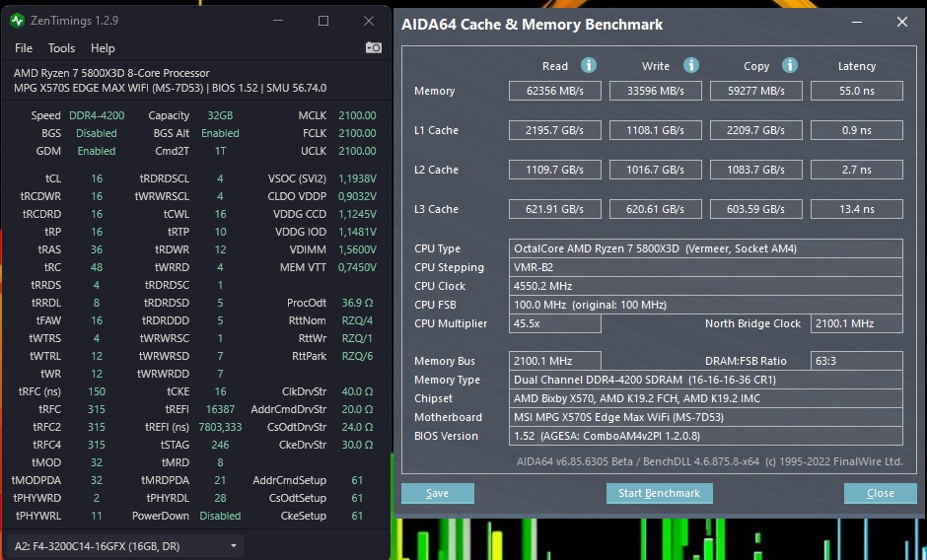The height and width of the screenshot is (560, 927).
Task: Click the tREFI 16387 value
Action: click(221, 409)
